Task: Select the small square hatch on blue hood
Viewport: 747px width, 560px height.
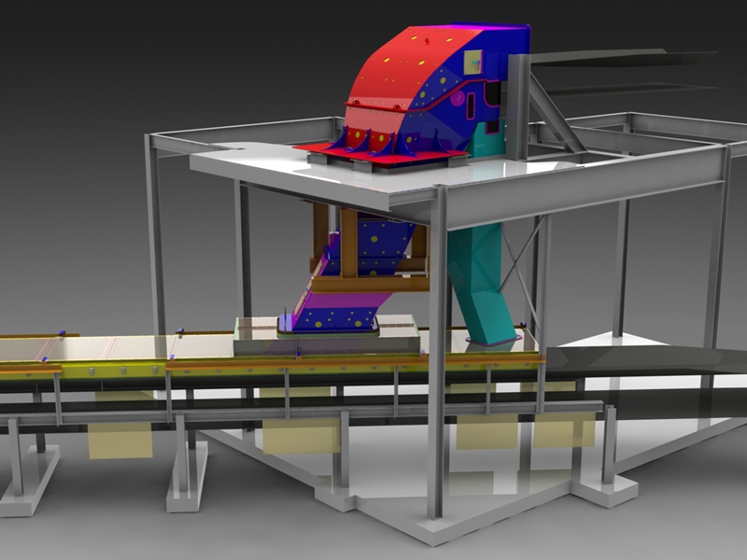Action: pyautogui.click(x=473, y=62)
